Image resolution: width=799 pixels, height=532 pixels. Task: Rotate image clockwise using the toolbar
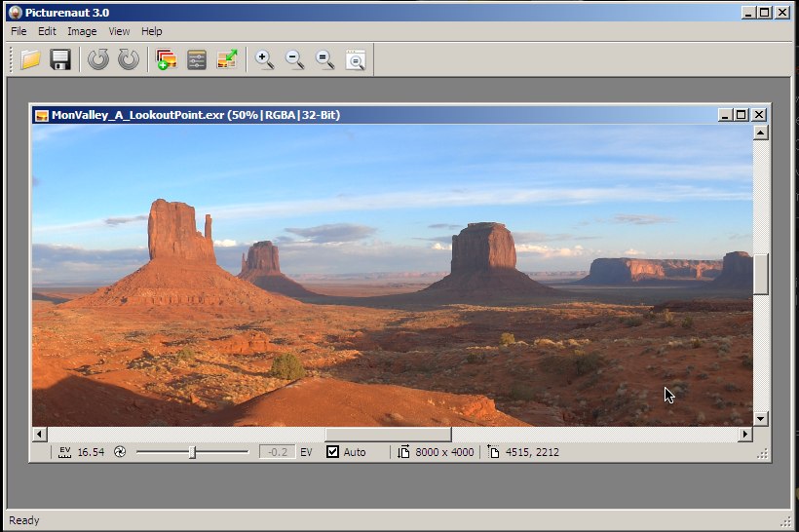128,60
